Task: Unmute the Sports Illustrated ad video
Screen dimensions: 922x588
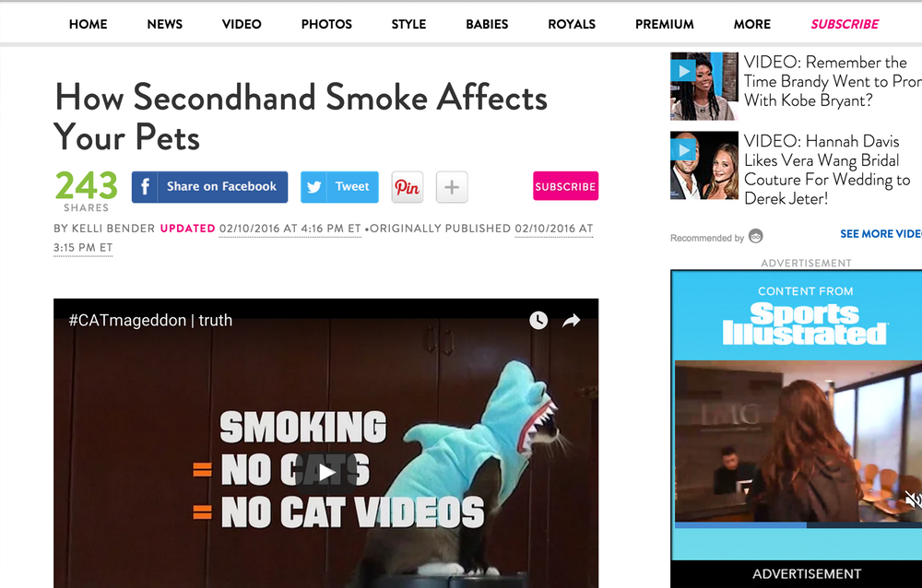Action: coord(913,500)
